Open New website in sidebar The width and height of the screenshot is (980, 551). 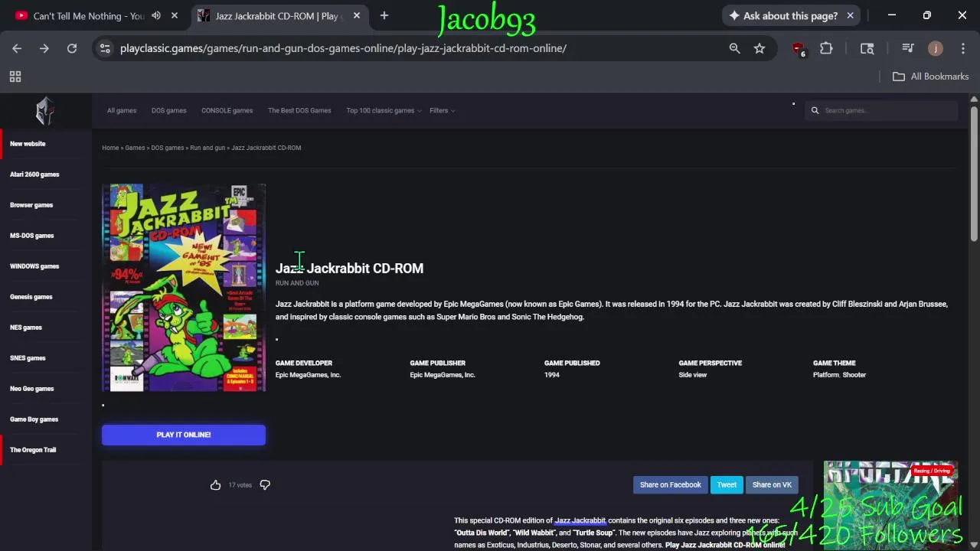tap(28, 144)
